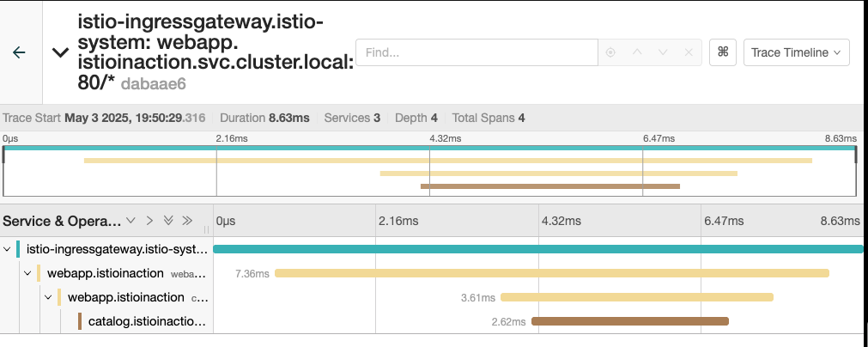Open keyboard shortcuts command icon
868x347 pixels.
(723, 52)
